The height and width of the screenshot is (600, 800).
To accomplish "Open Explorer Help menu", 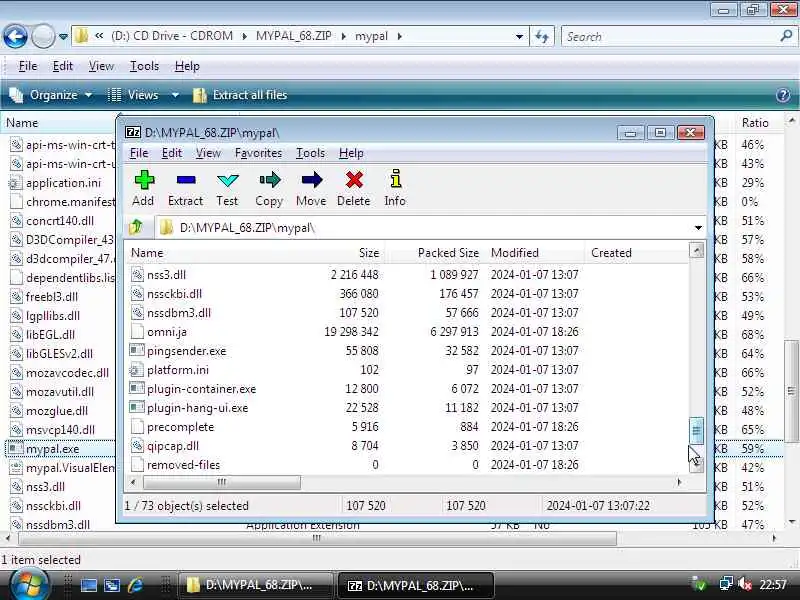I will 187,66.
